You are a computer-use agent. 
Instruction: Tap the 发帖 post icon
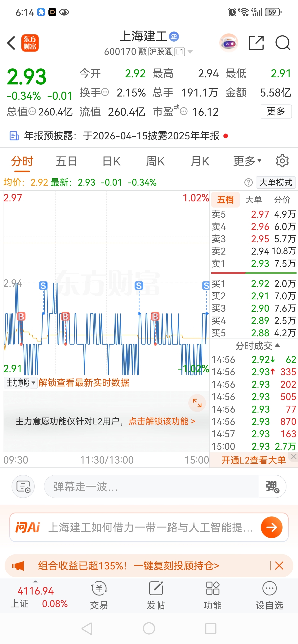pos(156,595)
